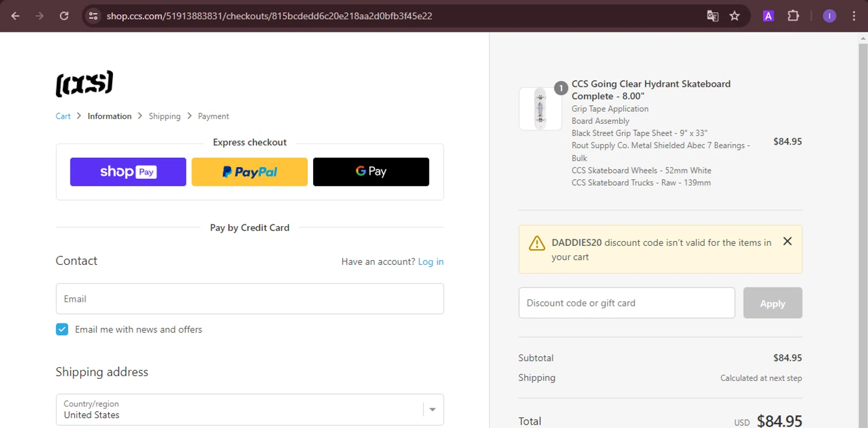Screen dimensions: 868x428
Task: Apply the discount code
Action: click(x=773, y=303)
